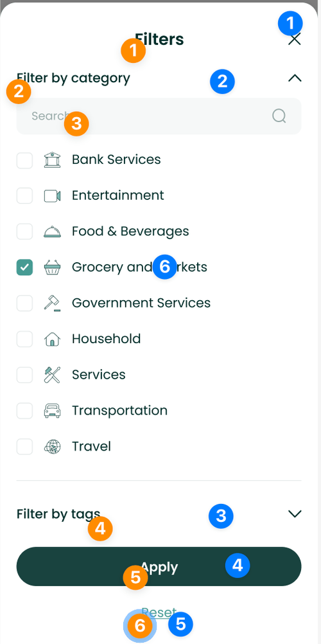Click the Apply button
321x644 pixels.
(159, 566)
